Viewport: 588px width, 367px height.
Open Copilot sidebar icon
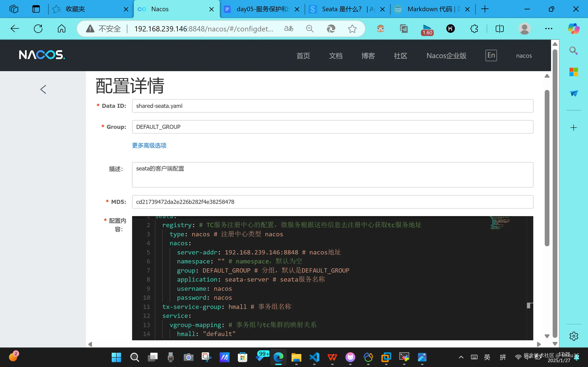click(x=574, y=29)
